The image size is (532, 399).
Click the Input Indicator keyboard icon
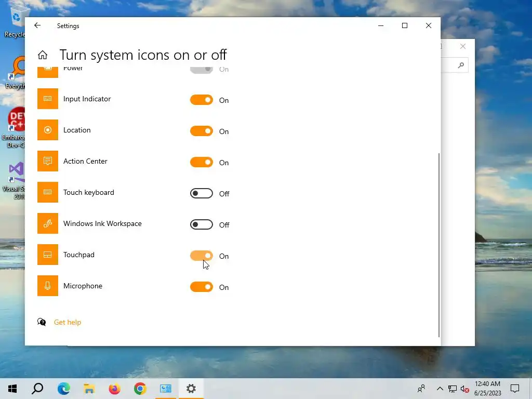click(x=47, y=99)
